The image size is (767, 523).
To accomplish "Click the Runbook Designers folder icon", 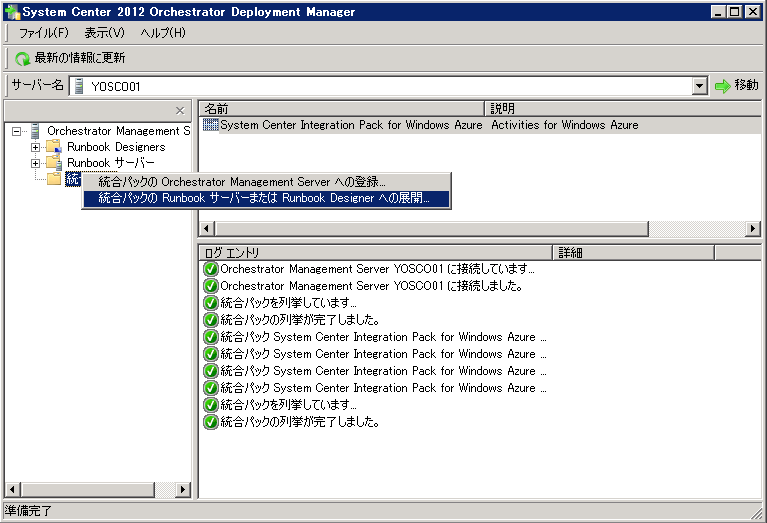I will click(x=54, y=146).
